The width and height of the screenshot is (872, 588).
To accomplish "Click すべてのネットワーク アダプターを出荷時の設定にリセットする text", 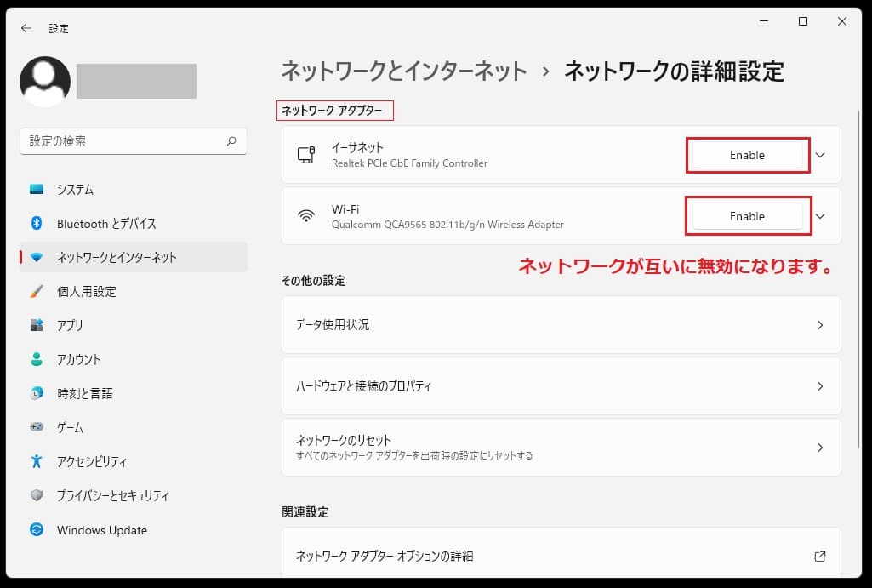I will 414,455.
